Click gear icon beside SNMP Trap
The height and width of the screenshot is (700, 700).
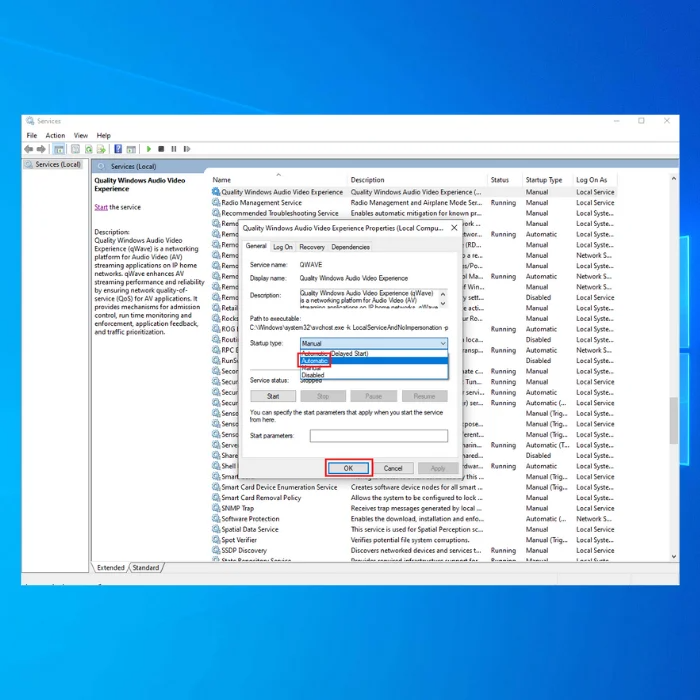[216, 508]
